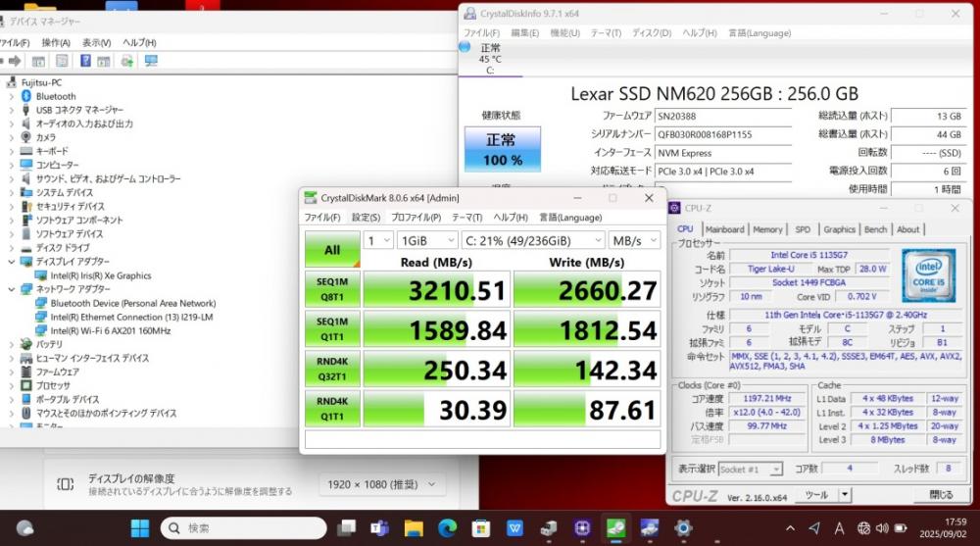Click the update driver icon with green arrow
The width and height of the screenshot is (980, 546).
[126, 61]
